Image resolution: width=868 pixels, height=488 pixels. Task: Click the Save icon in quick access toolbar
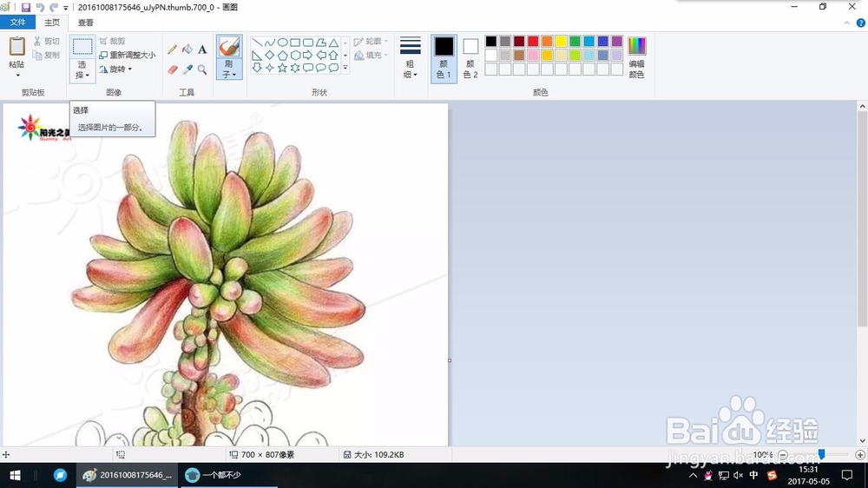[x=26, y=7]
